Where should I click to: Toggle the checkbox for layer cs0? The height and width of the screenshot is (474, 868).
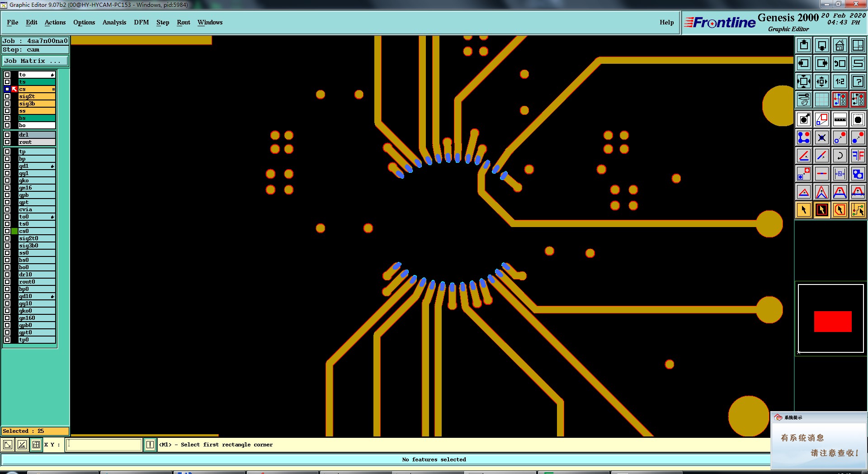tap(7, 231)
